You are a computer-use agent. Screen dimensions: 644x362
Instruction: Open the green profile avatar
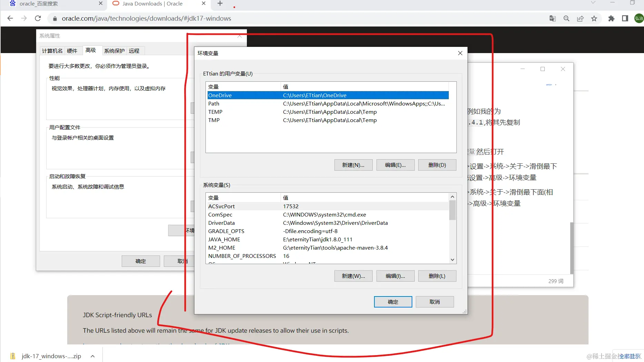pos(639,19)
